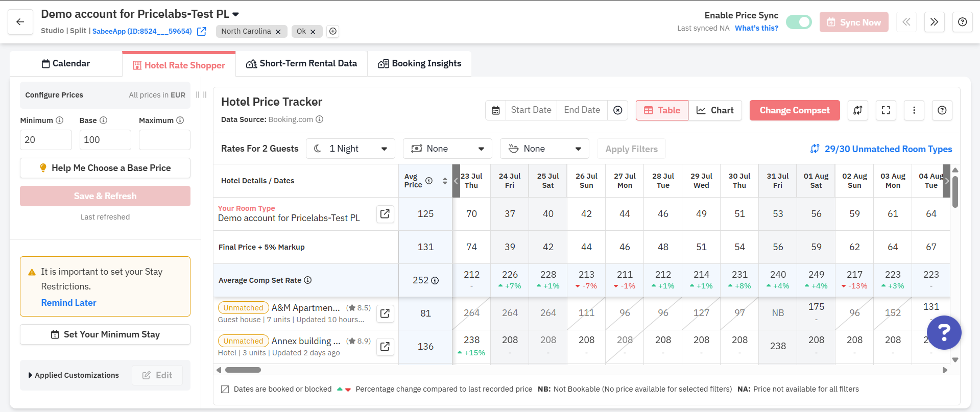
Task: Click the Edit customizations button
Action: pyautogui.click(x=157, y=375)
